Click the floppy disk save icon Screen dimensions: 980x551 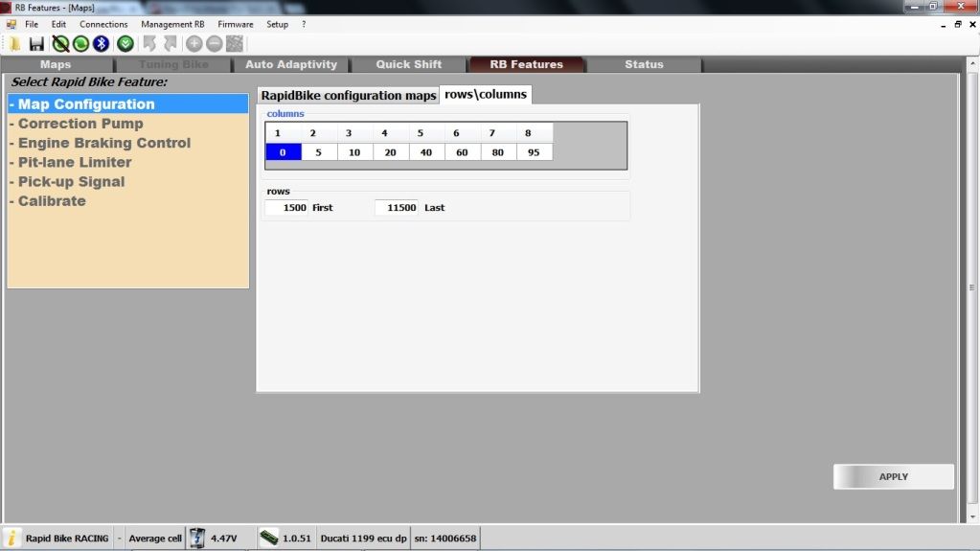36,43
